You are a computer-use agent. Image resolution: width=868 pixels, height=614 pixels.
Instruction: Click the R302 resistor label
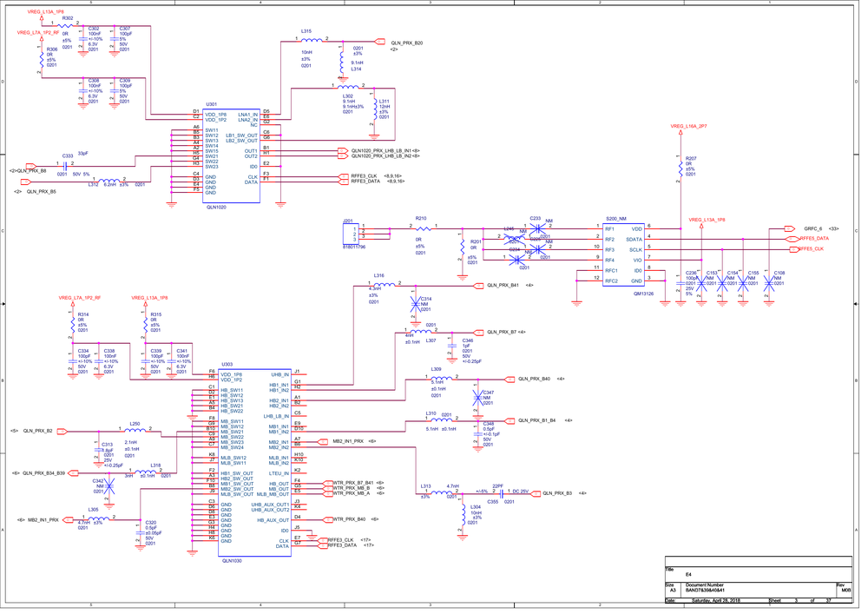pyautogui.click(x=68, y=18)
